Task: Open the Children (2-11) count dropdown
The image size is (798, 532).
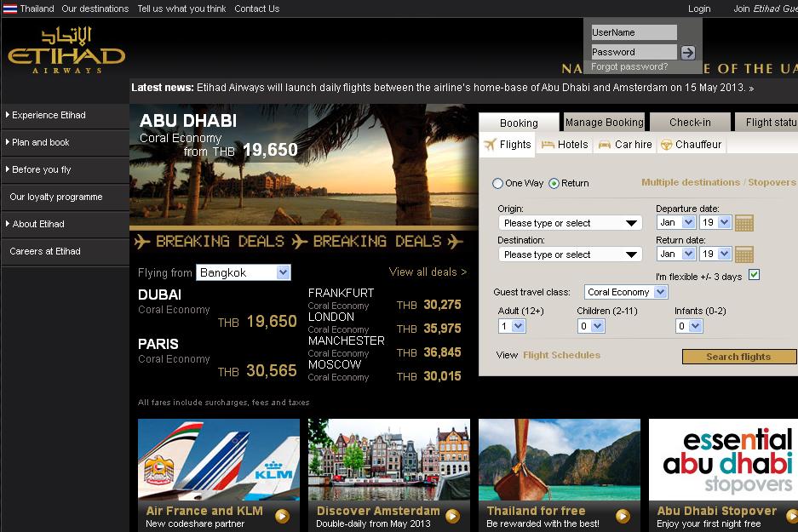Action: pos(591,326)
